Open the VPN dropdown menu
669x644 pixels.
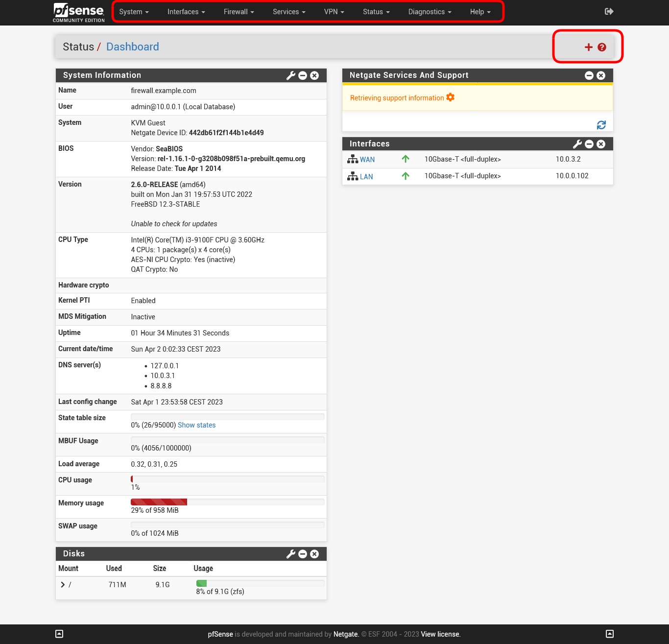pos(334,12)
